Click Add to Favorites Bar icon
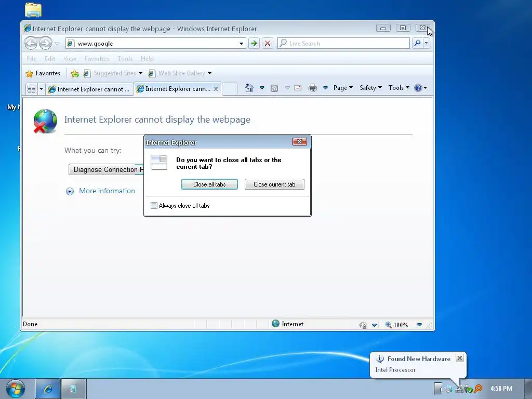 click(75, 73)
